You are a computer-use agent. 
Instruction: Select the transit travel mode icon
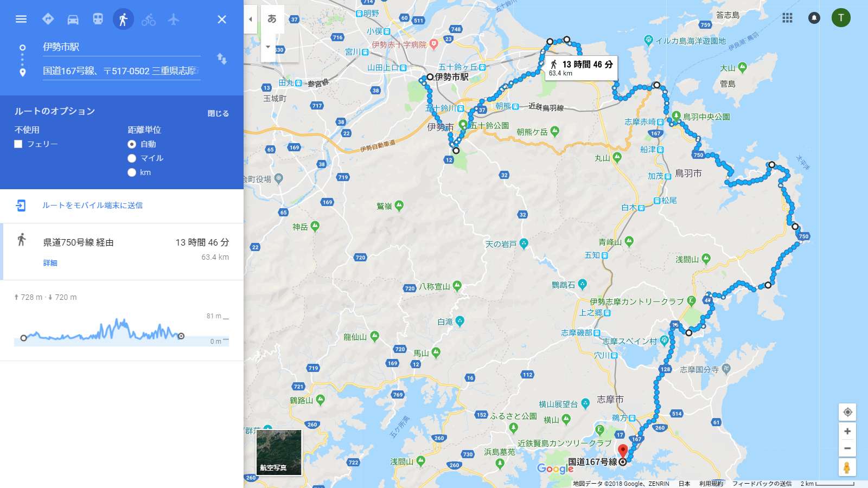click(x=98, y=19)
